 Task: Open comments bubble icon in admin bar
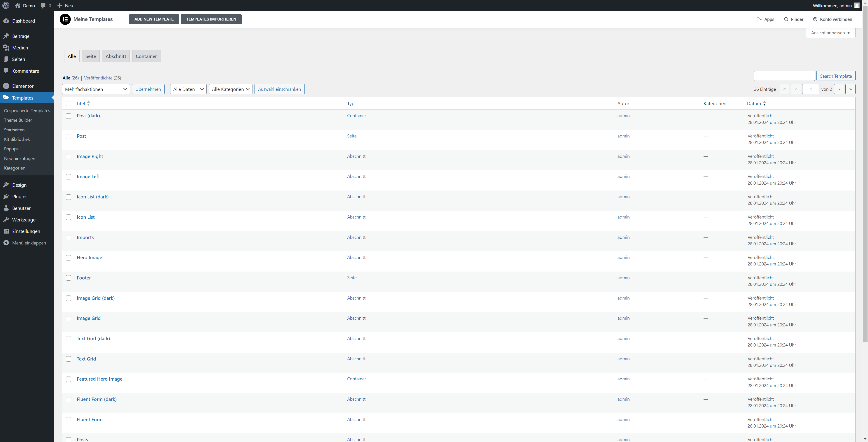(43, 5)
